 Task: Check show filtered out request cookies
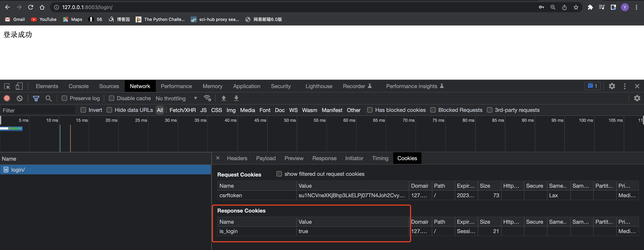279,174
